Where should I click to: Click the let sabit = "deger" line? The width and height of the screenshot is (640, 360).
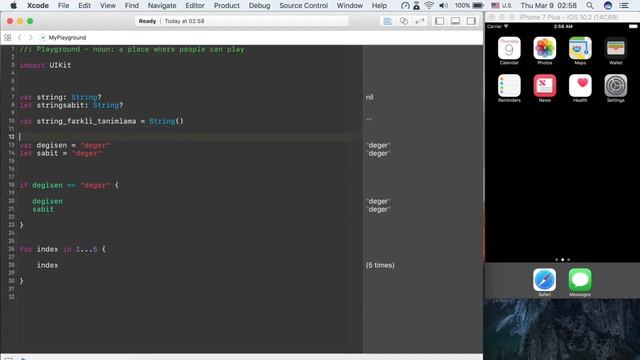pos(60,153)
